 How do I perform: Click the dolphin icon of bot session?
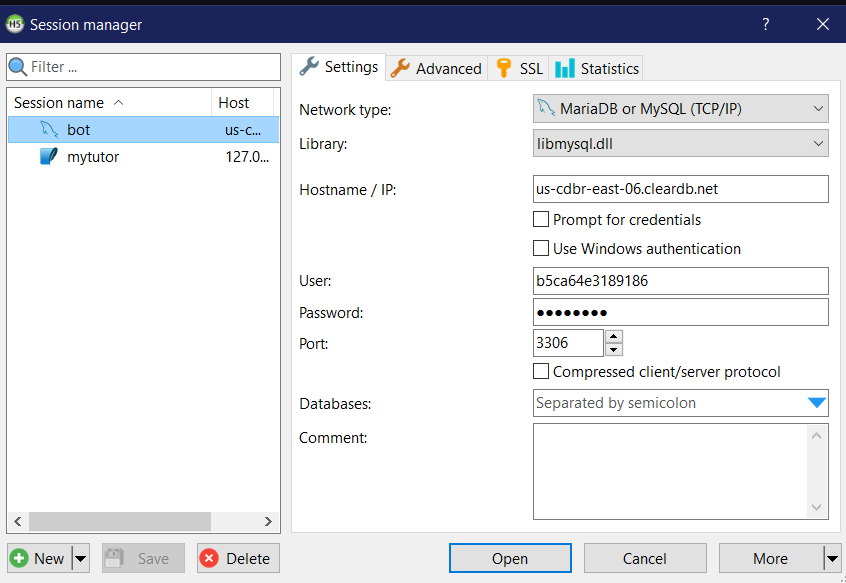[x=49, y=129]
